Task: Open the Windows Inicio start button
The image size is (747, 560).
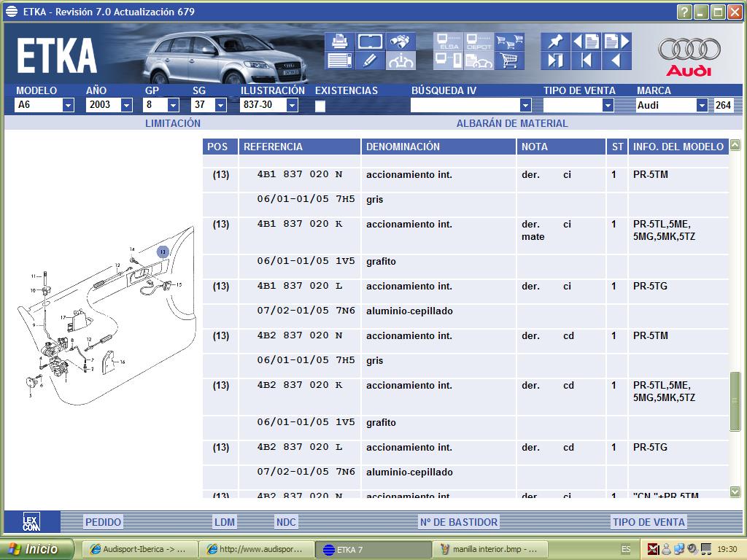Action: (x=38, y=549)
